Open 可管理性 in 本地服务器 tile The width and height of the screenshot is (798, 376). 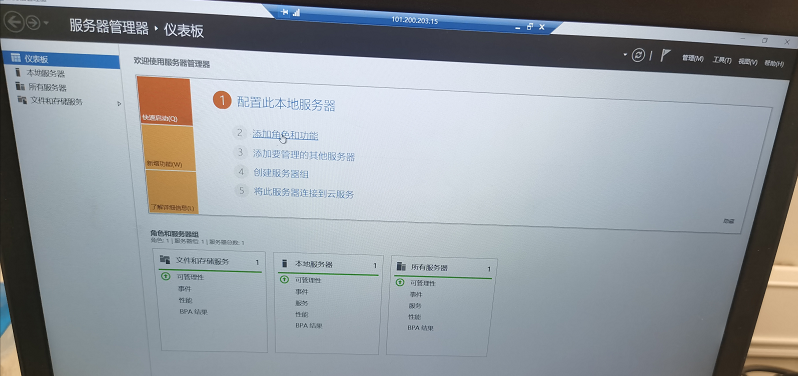(308, 280)
